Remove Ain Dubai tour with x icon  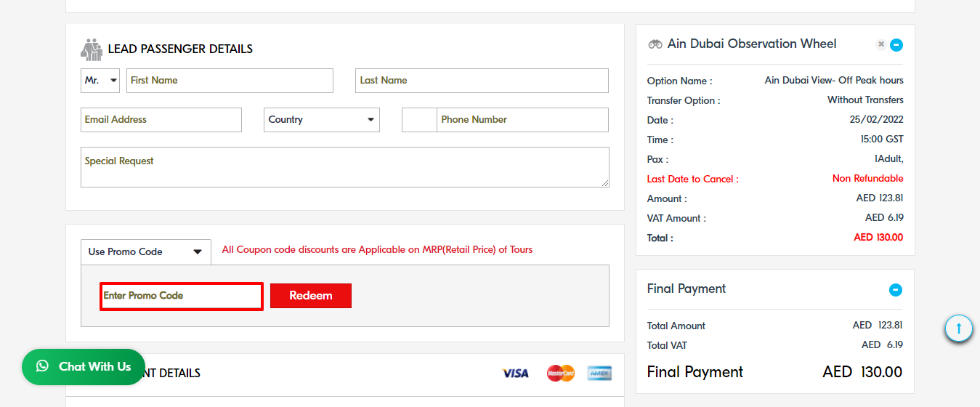[880, 44]
